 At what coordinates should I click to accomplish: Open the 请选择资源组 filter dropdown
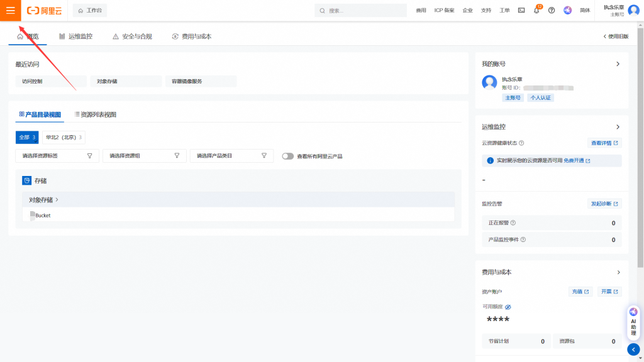(145, 156)
